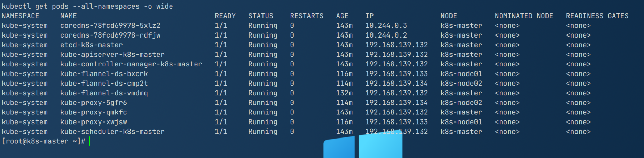Click the kube-flannel-ds-bxcrk pod name
644x158 pixels.
pyautogui.click(x=104, y=74)
